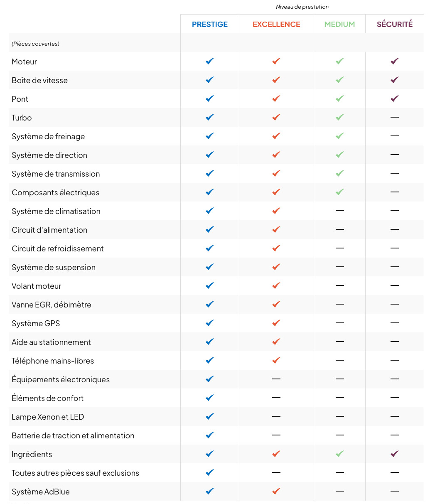The height and width of the screenshot is (504, 435).
Task: Click the Prestige checkmark for Lampe Xenon et LED
Action: pos(210,416)
